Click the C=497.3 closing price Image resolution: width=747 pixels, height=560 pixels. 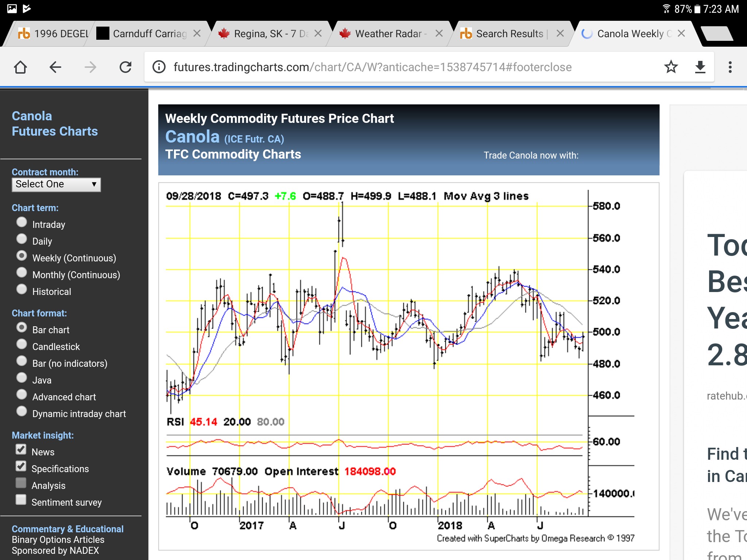[248, 196]
